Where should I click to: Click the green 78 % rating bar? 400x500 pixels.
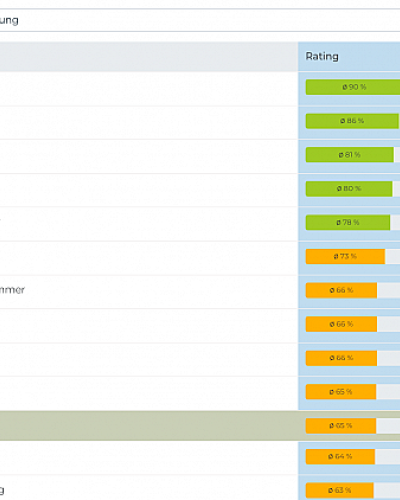[348, 222]
